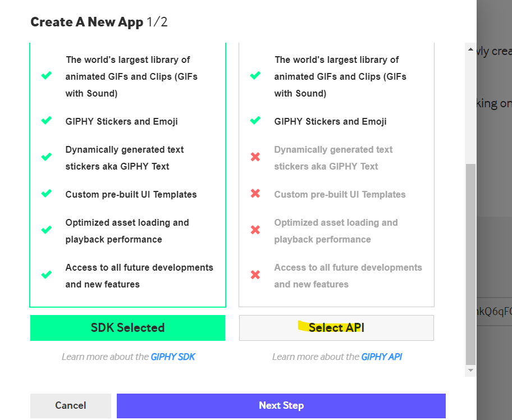Click the red X beside Access to all future developments

click(255, 275)
